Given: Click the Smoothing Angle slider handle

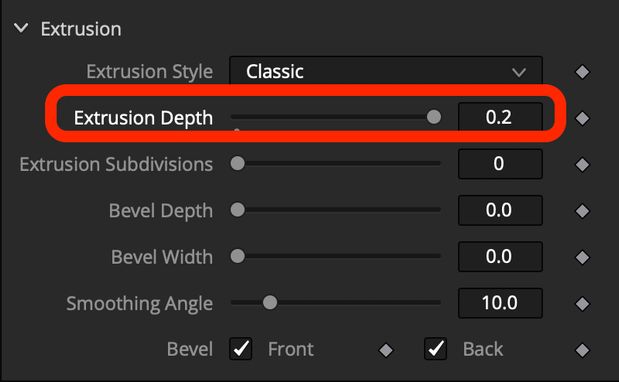Looking at the screenshot, I should pyautogui.click(x=270, y=303).
